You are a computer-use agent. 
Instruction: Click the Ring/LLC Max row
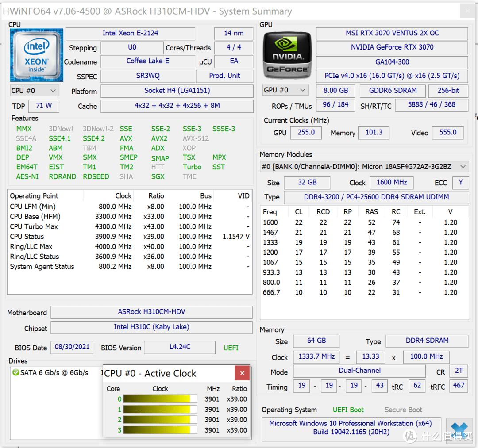[x=130, y=247]
